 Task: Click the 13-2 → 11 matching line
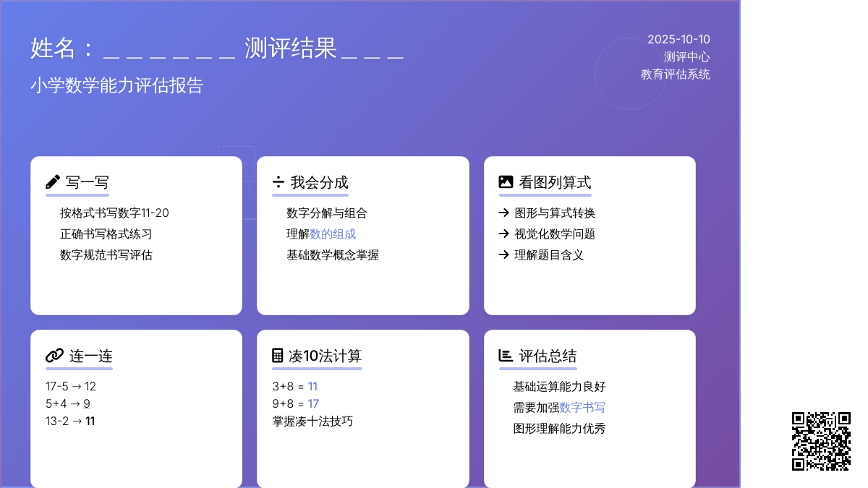pyautogui.click(x=70, y=421)
